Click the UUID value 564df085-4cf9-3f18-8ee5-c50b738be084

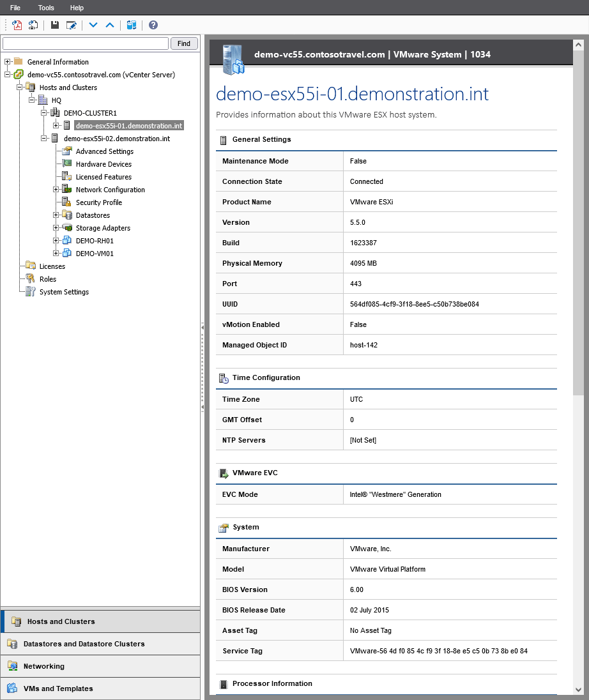(x=415, y=304)
